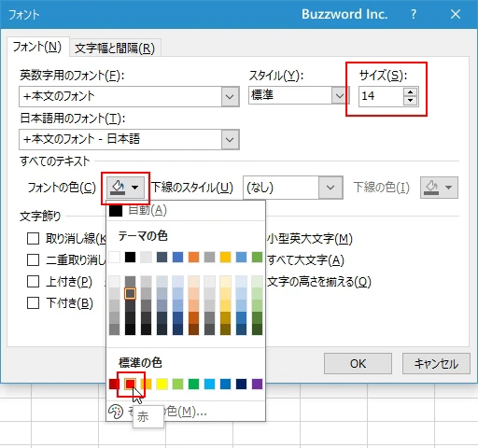Screen dimensions: 478x448
Task: Select theme color orange in top row
Action: tap(193, 258)
